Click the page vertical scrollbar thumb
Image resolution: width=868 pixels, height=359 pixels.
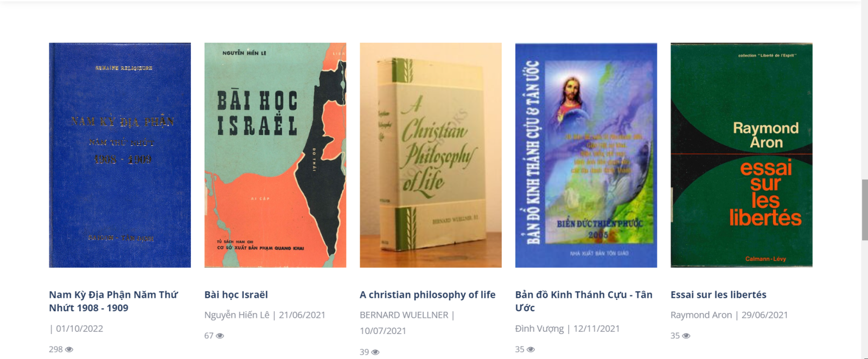(x=865, y=210)
